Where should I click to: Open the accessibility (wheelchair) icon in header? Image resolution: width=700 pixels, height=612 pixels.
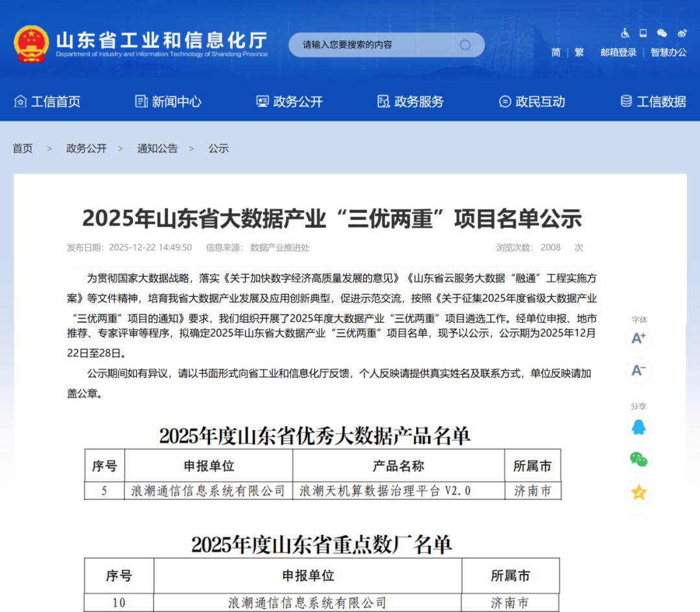[625, 32]
